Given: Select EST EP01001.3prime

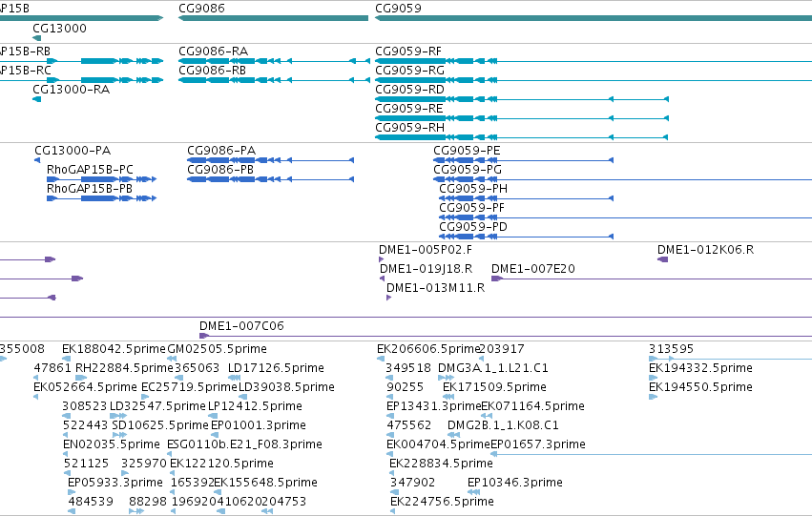Looking at the screenshot, I should [259, 425].
